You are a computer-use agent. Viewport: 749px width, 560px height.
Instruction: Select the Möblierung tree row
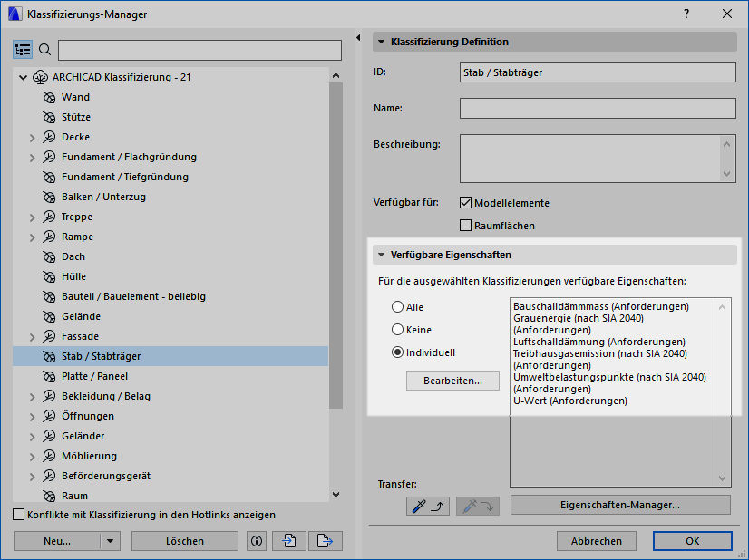click(x=170, y=456)
